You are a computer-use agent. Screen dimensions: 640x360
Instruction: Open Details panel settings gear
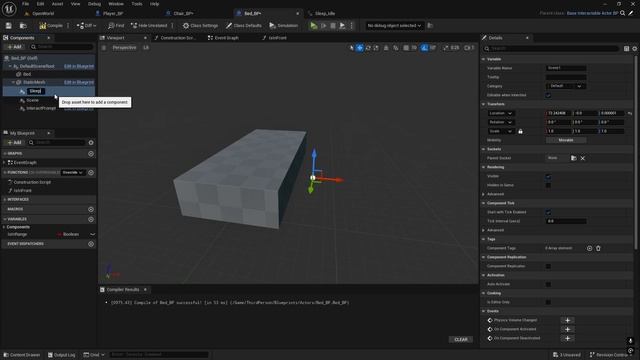pyautogui.click(x=635, y=49)
